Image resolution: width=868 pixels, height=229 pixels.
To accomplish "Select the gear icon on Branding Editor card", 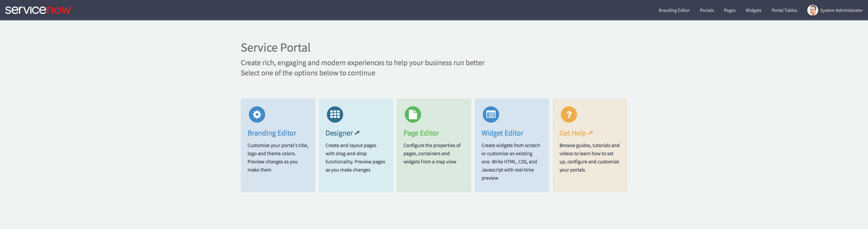I will 257,114.
